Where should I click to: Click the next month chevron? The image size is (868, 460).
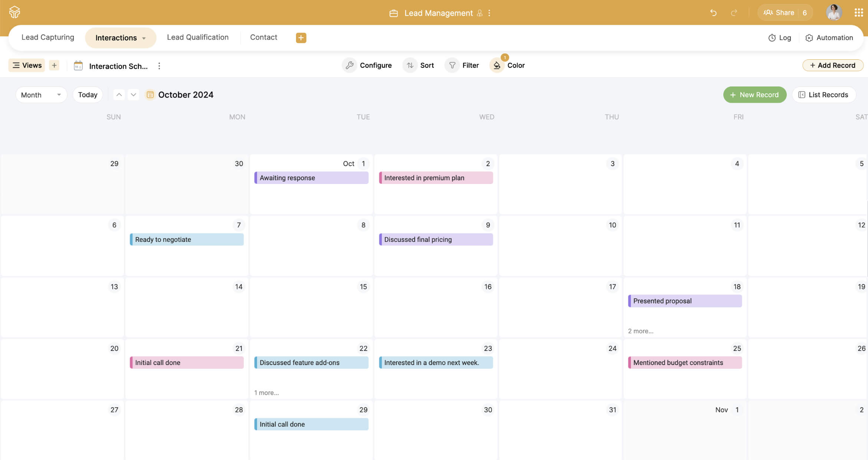tap(134, 95)
